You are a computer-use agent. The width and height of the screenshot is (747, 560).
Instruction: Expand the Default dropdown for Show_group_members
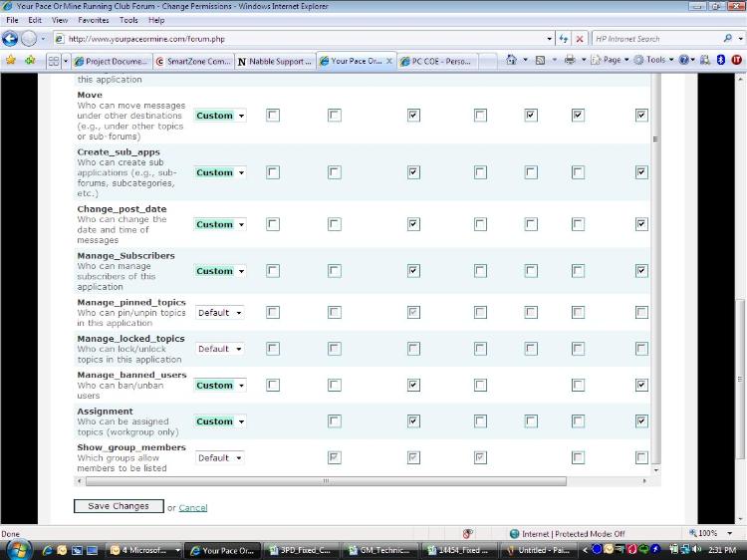click(220, 458)
